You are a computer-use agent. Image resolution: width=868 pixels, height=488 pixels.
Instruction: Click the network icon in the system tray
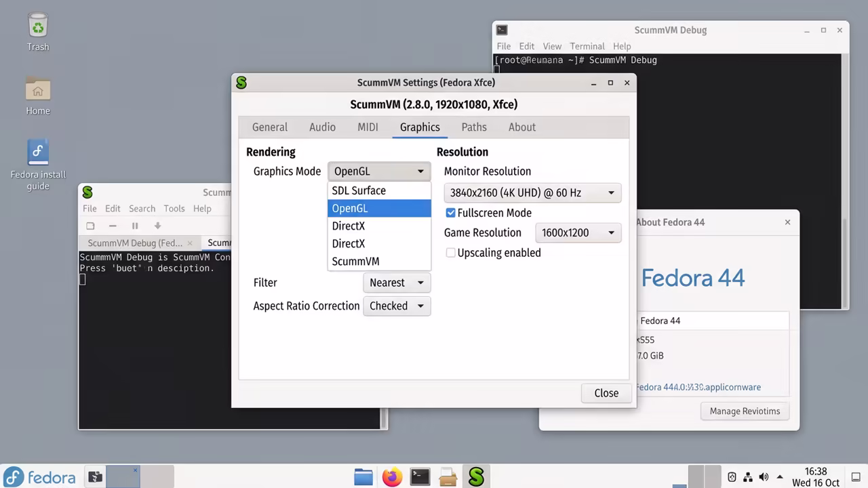coord(748,477)
